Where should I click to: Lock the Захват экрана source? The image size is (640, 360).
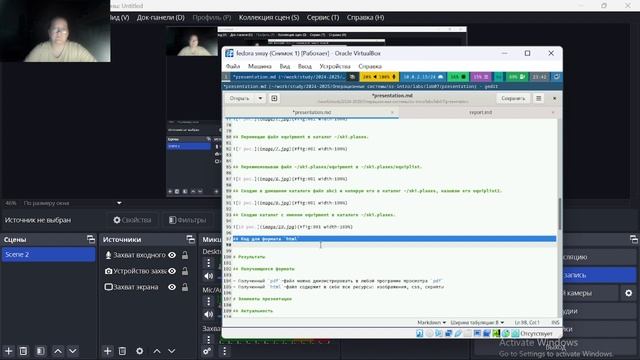[185, 287]
